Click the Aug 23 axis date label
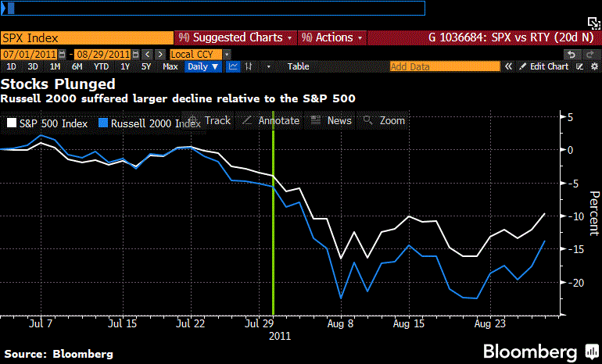 (x=490, y=323)
